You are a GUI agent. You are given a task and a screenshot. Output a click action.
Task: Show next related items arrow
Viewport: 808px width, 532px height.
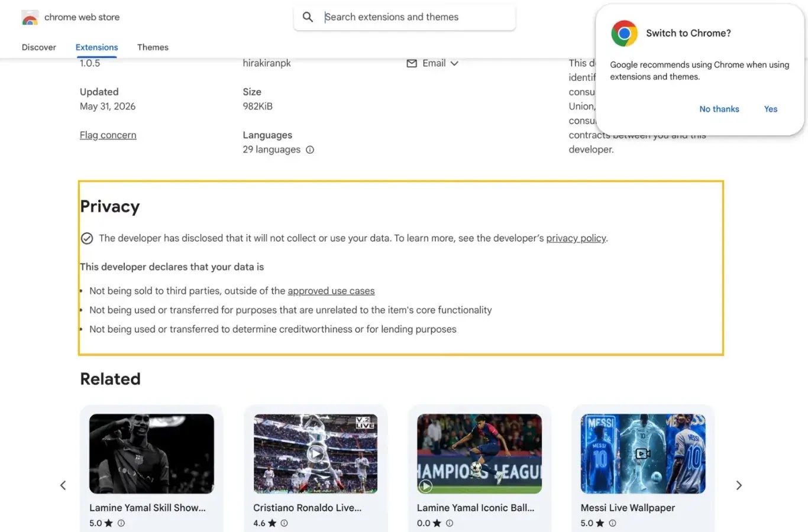739,485
